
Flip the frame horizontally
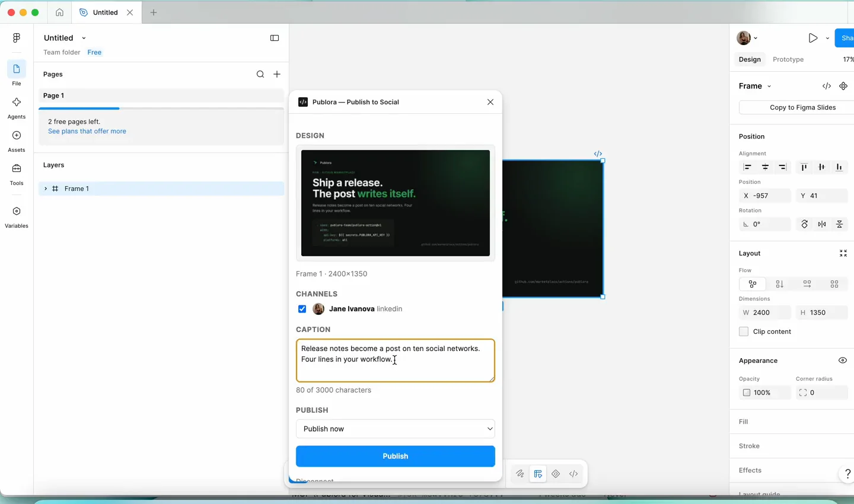(x=822, y=224)
